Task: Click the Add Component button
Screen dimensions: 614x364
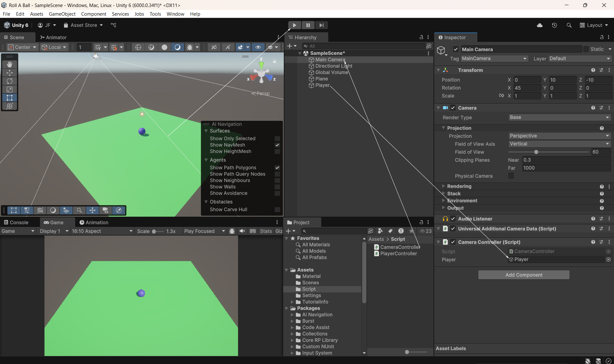Action: click(x=524, y=275)
